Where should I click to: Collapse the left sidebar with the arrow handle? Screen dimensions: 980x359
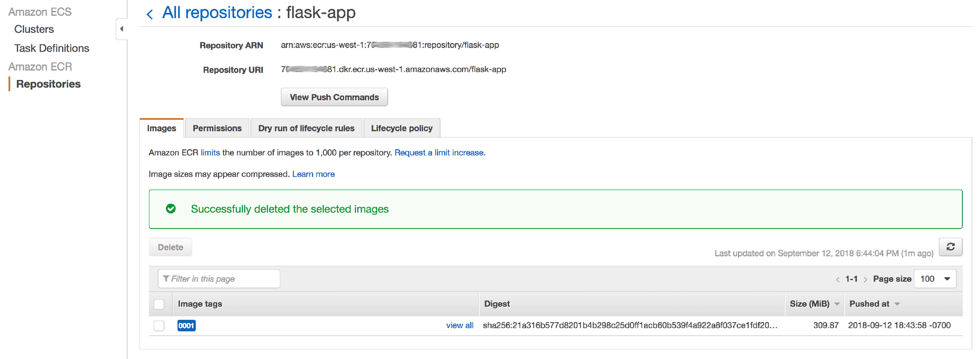tap(122, 29)
